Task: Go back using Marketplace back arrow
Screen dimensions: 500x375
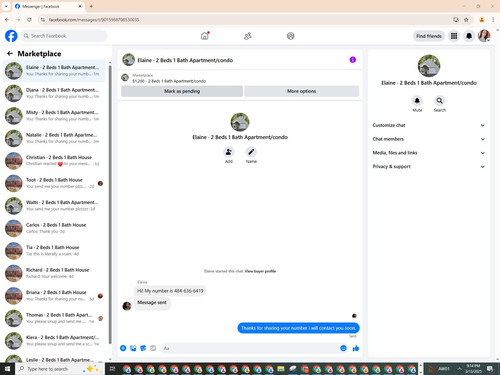Action: (x=10, y=53)
